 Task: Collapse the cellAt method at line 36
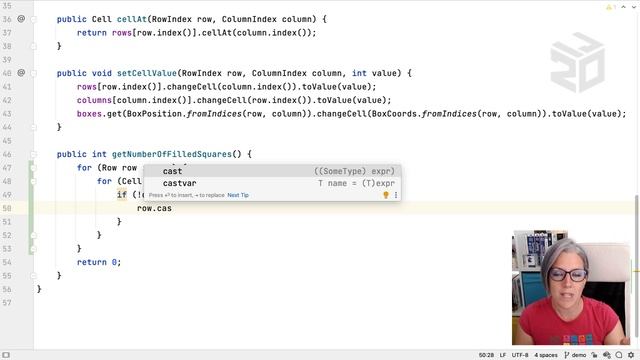coord(33,19)
